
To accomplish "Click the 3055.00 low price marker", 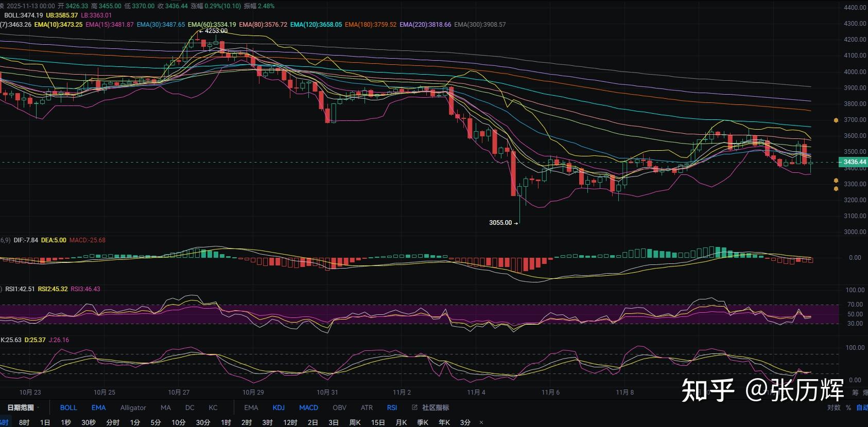I will 500,223.
